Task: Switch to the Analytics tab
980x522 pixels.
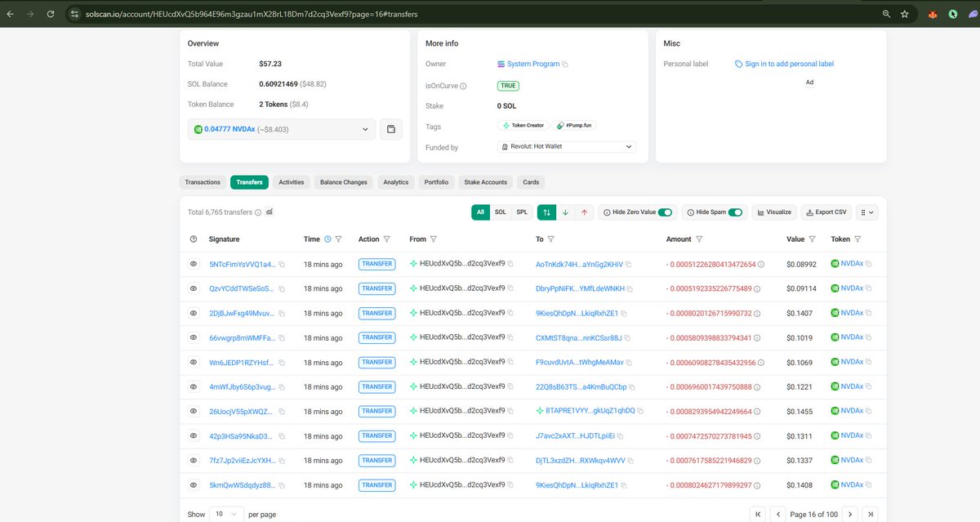Action: (396, 182)
